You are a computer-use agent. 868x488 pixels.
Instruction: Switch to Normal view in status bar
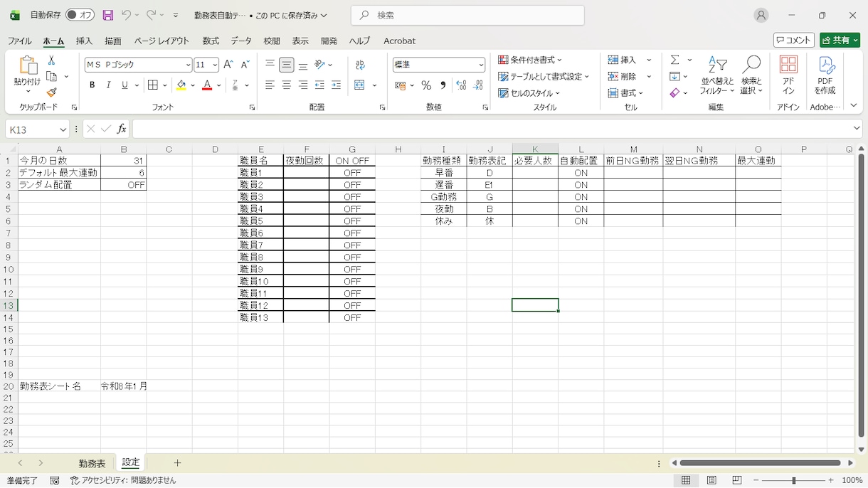[x=686, y=481]
